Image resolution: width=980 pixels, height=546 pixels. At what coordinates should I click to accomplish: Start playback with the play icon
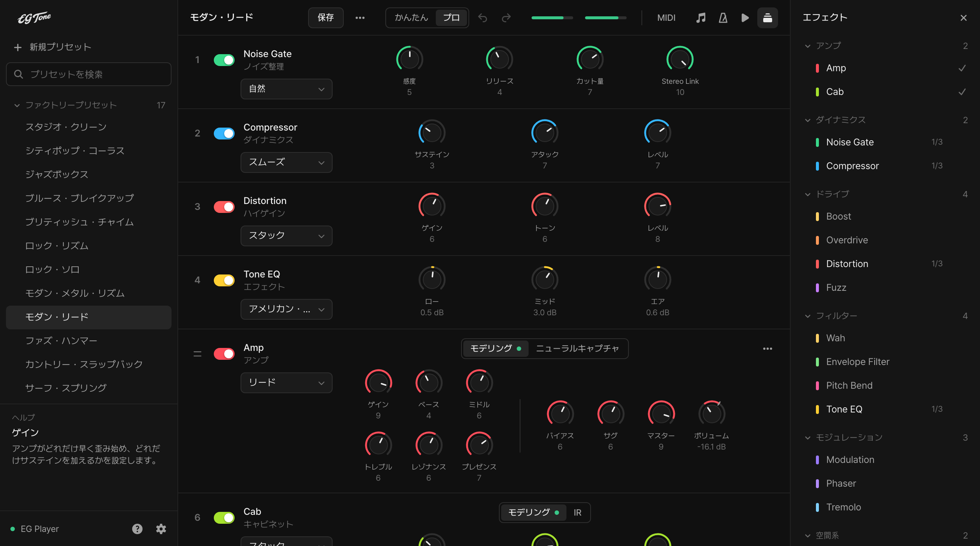[x=745, y=17]
